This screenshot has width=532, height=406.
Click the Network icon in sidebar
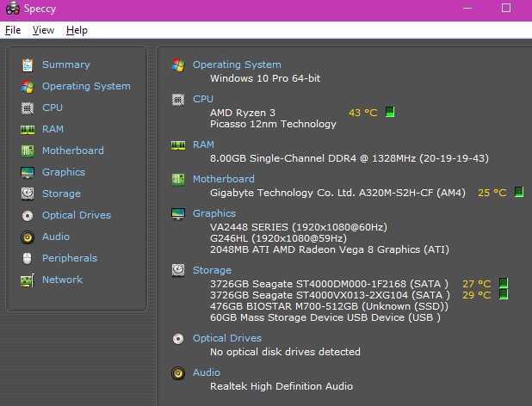[x=28, y=280]
